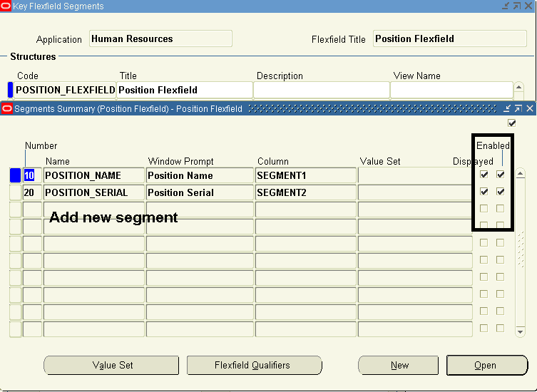Click the Open button
Viewport: 537px width, 392px height.
tap(487, 366)
